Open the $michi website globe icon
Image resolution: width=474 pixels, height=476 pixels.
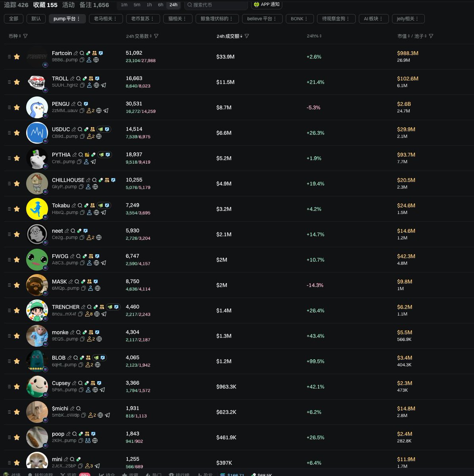(100, 415)
